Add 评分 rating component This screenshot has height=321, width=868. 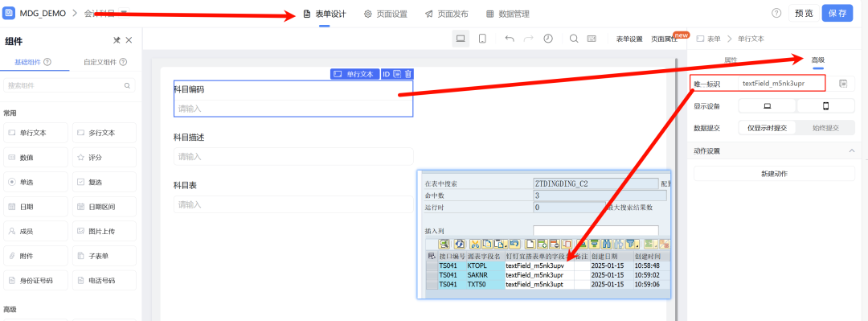coord(104,158)
